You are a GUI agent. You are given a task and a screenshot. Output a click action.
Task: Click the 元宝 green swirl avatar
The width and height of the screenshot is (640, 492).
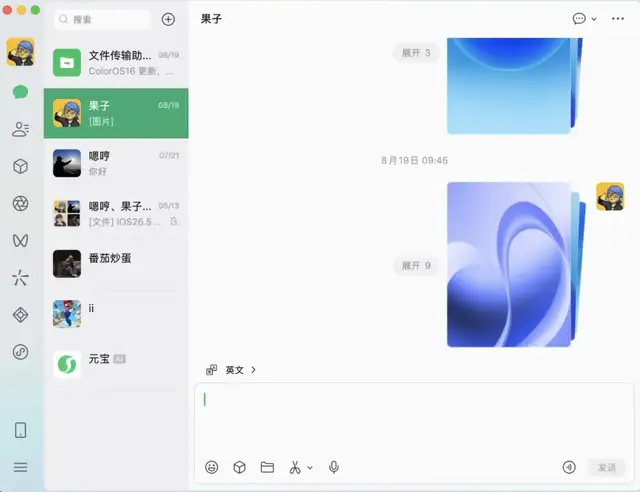tap(67, 364)
